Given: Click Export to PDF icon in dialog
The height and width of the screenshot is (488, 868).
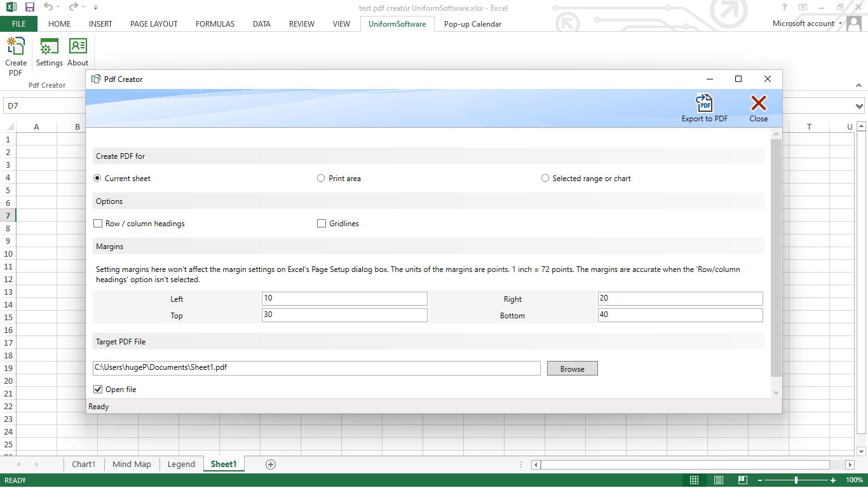Looking at the screenshot, I should pos(705,108).
